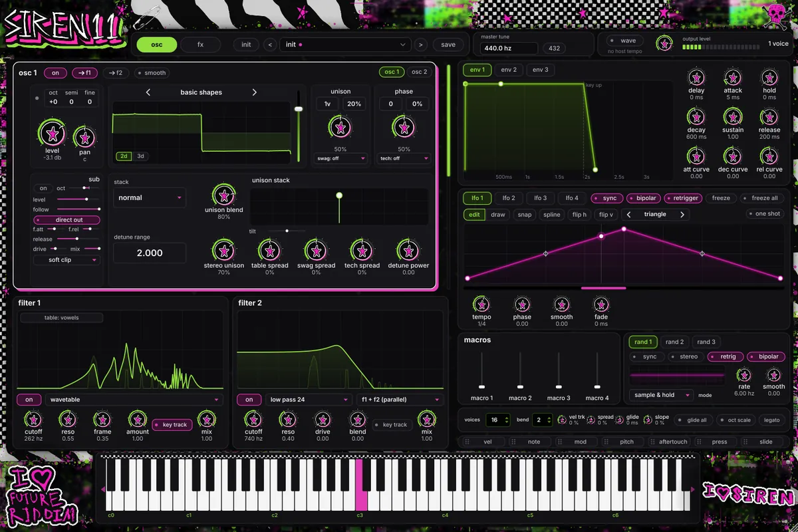Open the f1 + f2 (parallel) routing dropdown
Screen dimensions: 798x532
point(399,400)
